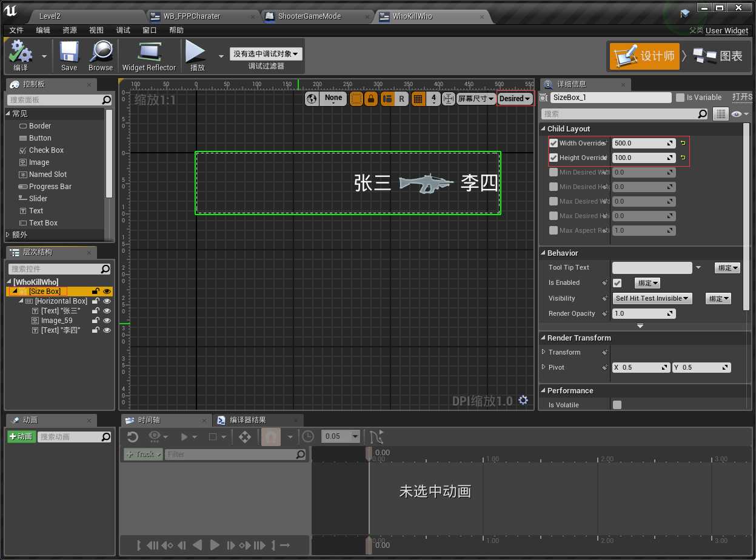Enable the Is Volatile checkbox
This screenshot has width=756, height=560.
(x=617, y=405)
